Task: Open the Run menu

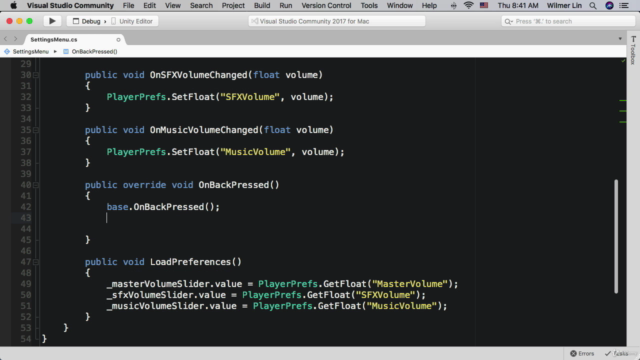Action: (x=285, y=5)
